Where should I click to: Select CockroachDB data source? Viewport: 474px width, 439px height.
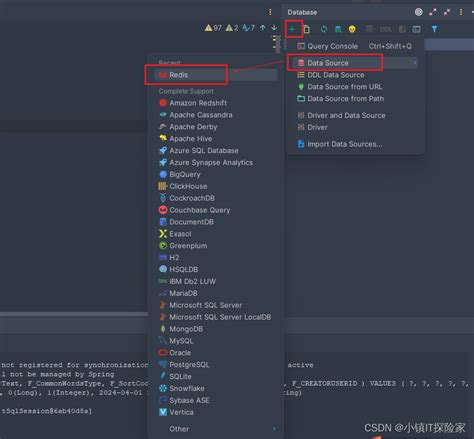pyautogui.click(x=216, y=198)
